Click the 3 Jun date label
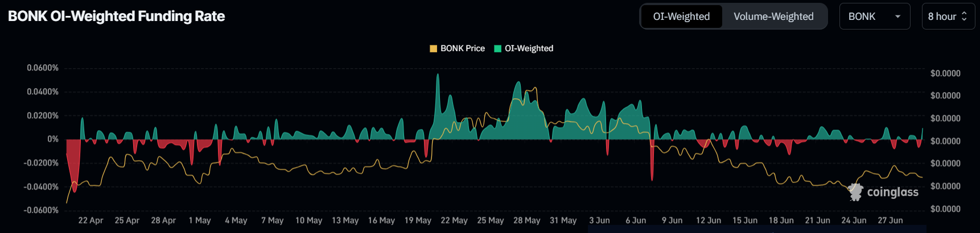 (x=599, y=220)
